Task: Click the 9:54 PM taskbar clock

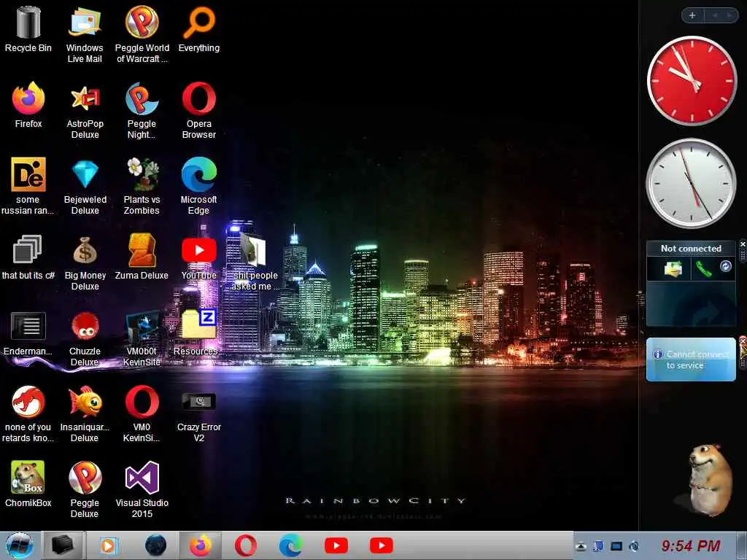Action: [x=691, y=545]
